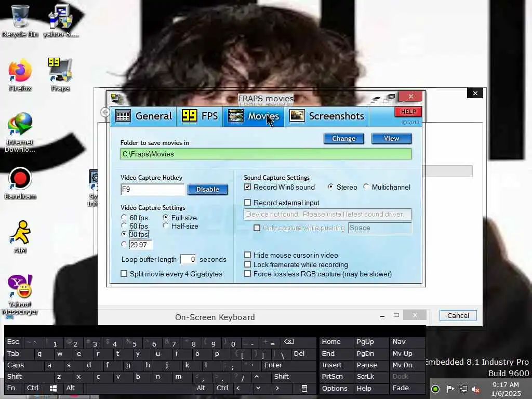The image size is (532, 399).
Task: Click the loop buffer length seconds field
Action: 188,260
